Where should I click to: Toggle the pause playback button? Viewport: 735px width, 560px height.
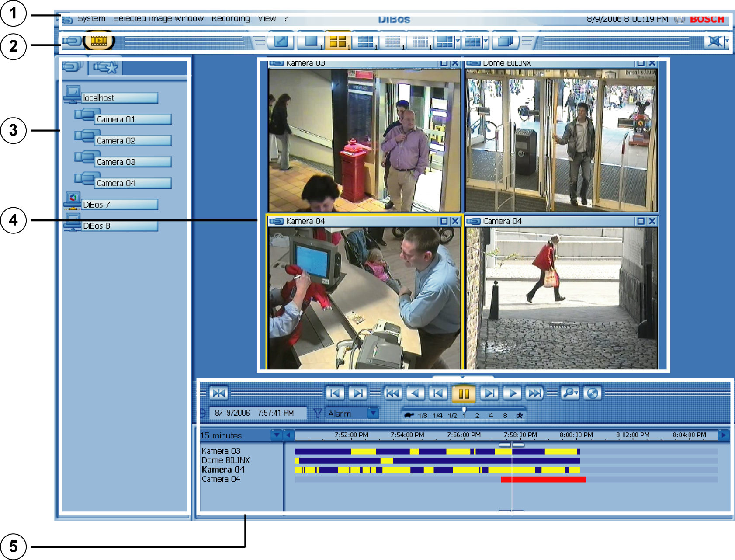(x=464, y=393)
